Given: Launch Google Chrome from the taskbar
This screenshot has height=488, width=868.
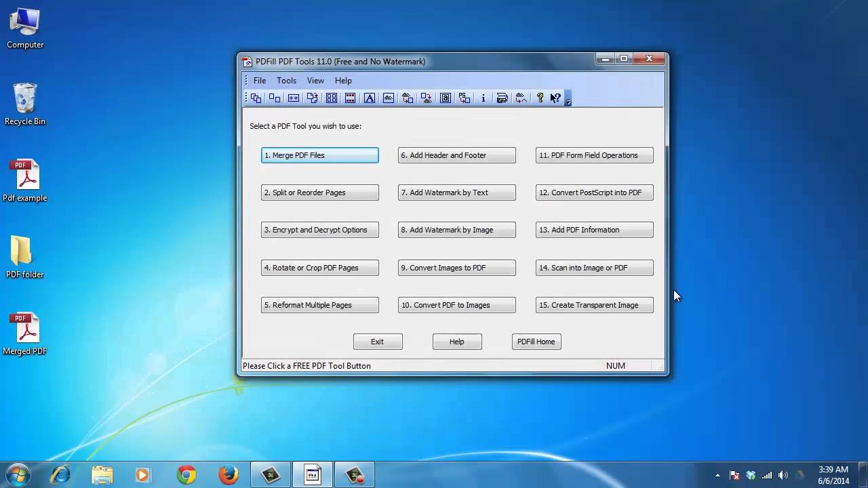Looking at the screenshot, I should 186,474.
